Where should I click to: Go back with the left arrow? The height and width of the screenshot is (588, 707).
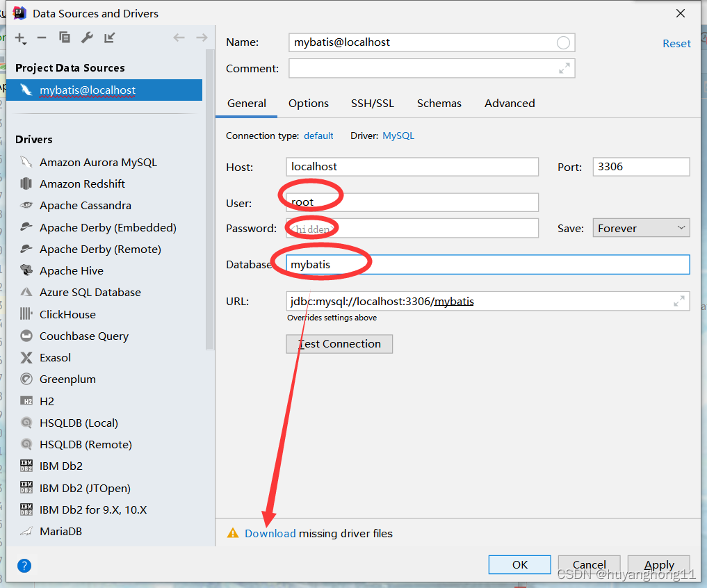(x=179, y=38)
